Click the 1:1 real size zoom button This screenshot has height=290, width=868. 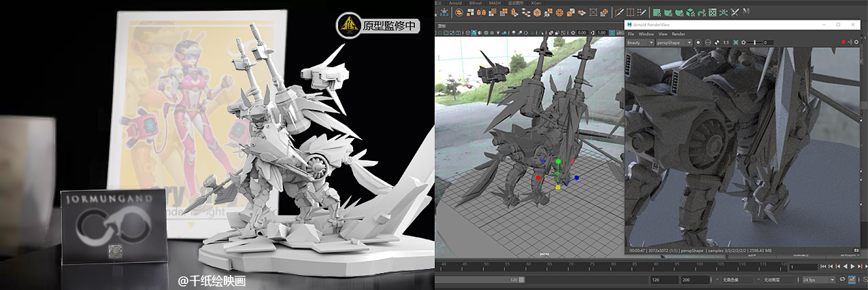pos(726,42)
